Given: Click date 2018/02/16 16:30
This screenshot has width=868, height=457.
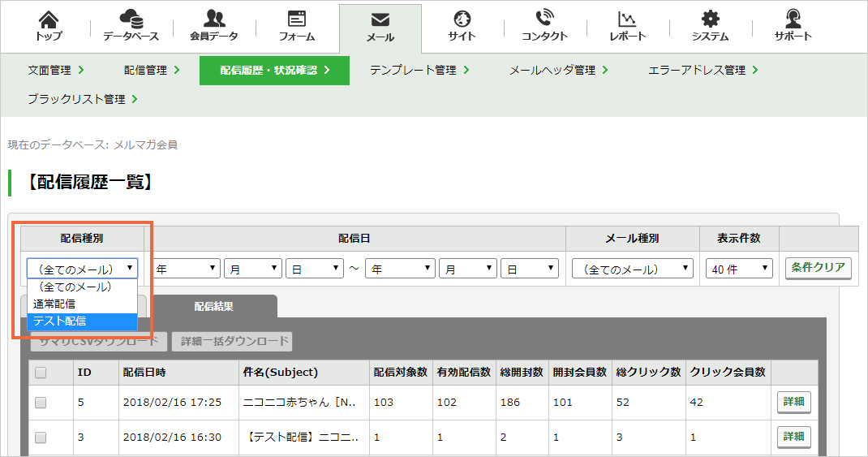Looking at the screenshot, I should 172,437.
